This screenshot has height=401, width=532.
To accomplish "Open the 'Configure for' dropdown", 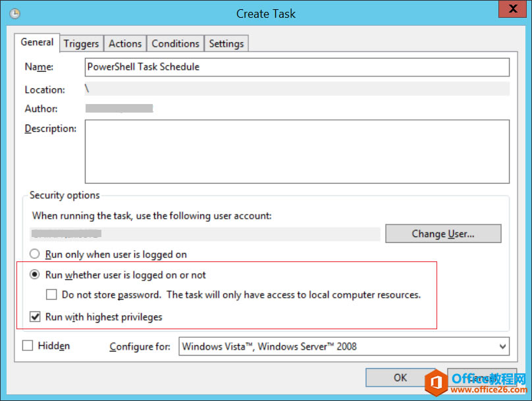I will 500,346.
